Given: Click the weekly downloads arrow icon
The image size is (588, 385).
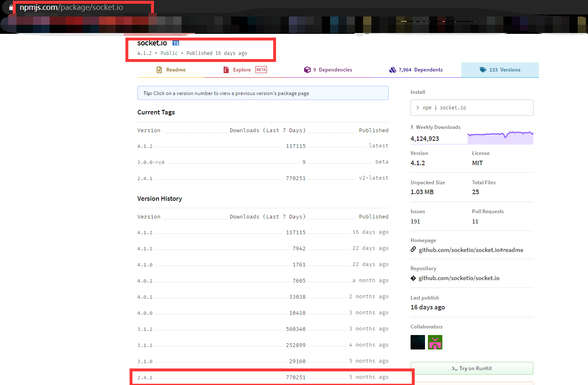Looking at the screenshot, I should point(412,127).
